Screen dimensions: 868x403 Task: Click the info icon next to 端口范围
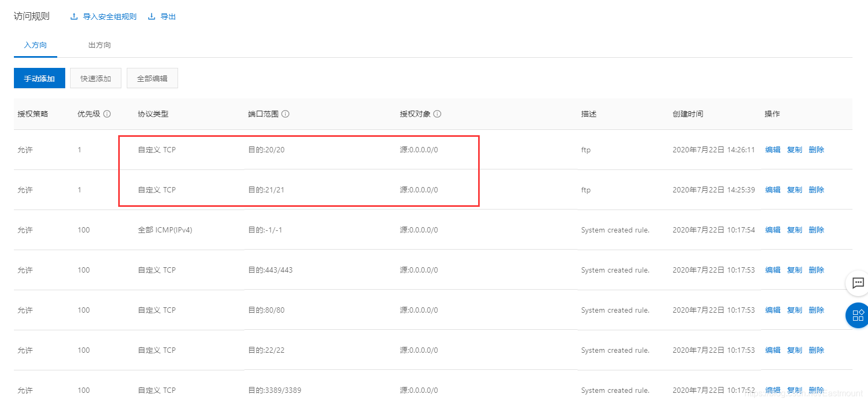[286, 114]
